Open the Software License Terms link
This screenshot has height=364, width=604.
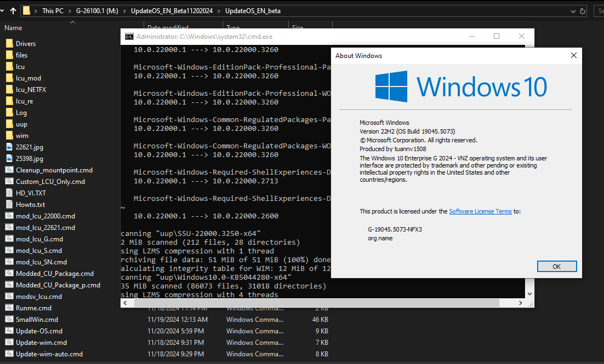coord(480,211)
